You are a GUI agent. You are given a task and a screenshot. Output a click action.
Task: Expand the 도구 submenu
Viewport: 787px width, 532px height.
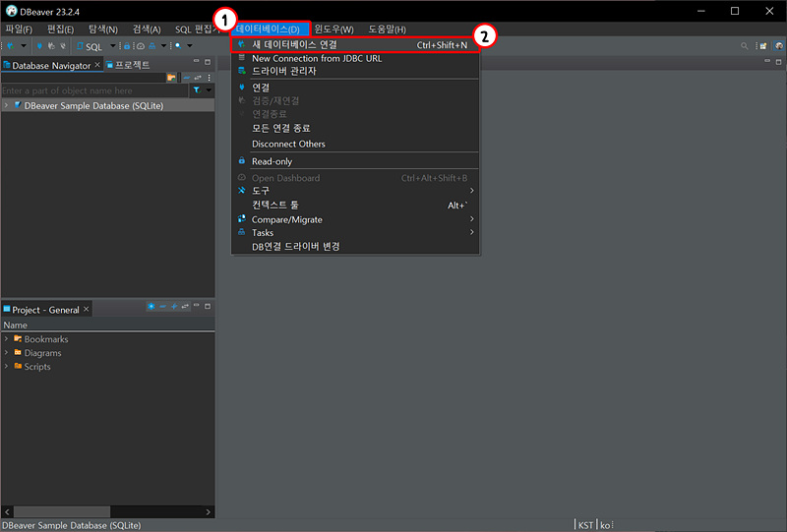[x=355, y=191]
